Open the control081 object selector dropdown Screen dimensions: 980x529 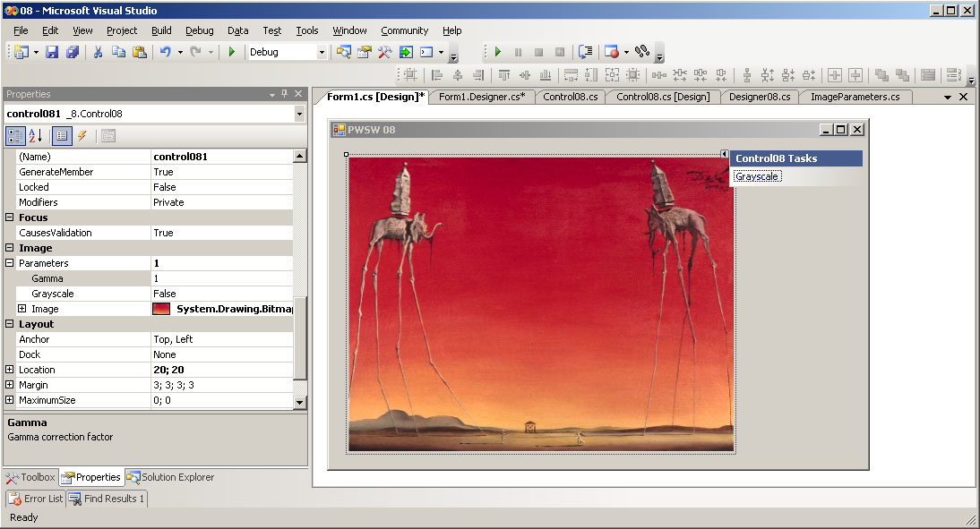pos(299,114)
